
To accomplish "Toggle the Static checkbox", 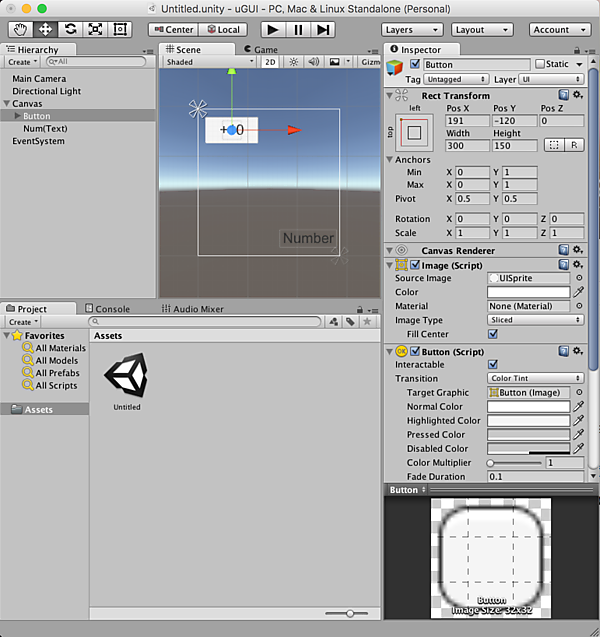I will coord(541,65).
